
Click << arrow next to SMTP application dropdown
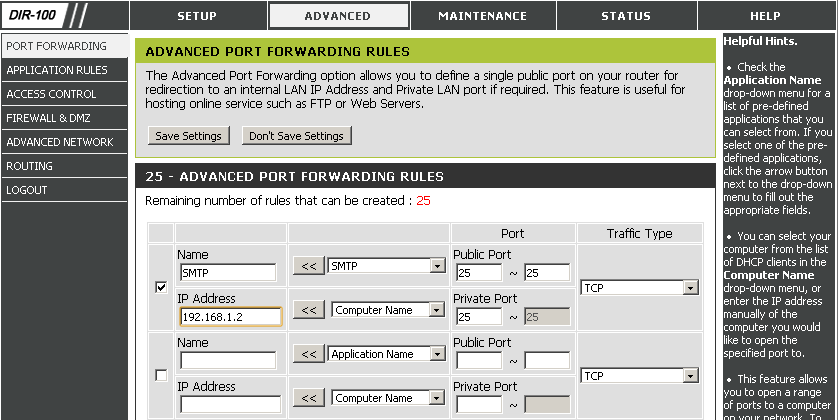tap(309, 266)
